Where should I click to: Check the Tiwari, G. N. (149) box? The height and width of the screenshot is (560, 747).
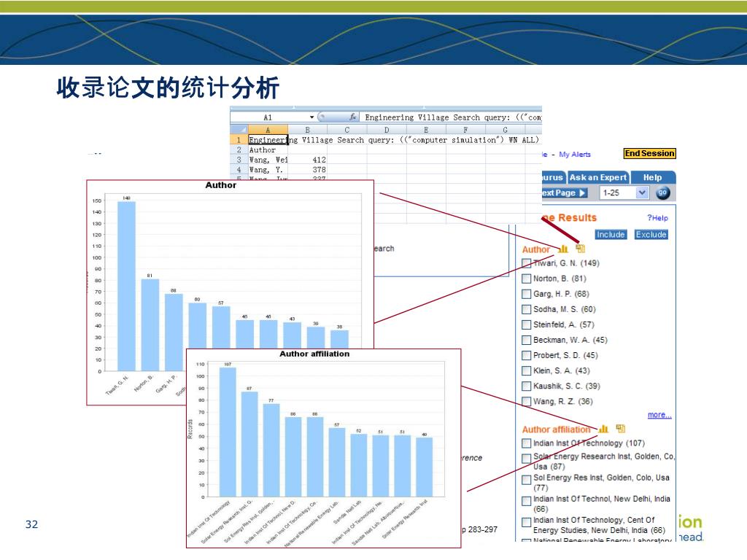527,263
